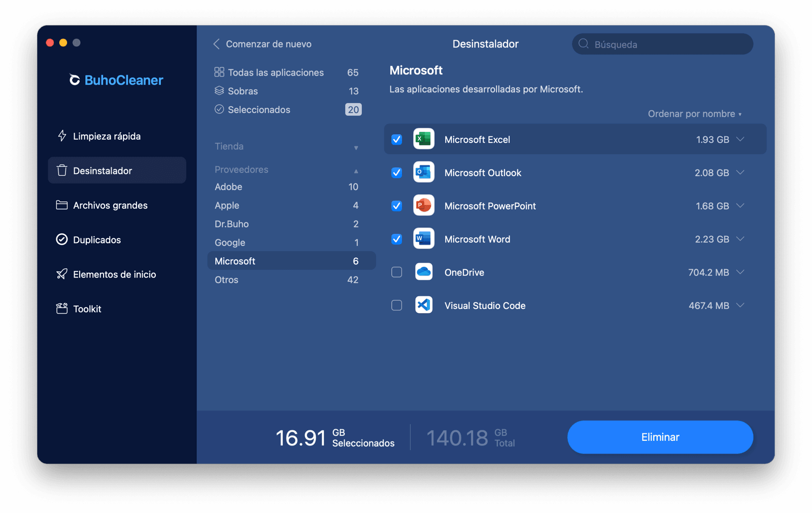The image size is (812, 513).
Task: Click the rocket icon for Elementos de inicio
Action: (x=62, y=274)
